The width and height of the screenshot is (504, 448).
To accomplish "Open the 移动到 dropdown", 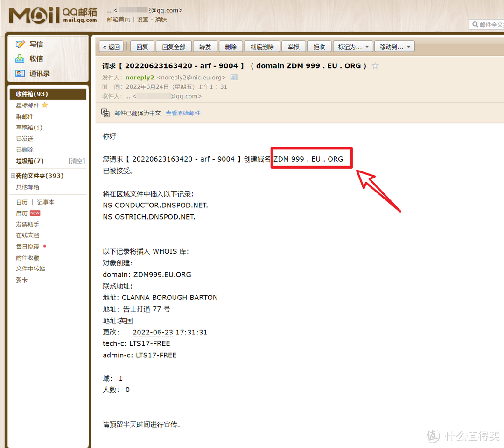I will point(395,47).
